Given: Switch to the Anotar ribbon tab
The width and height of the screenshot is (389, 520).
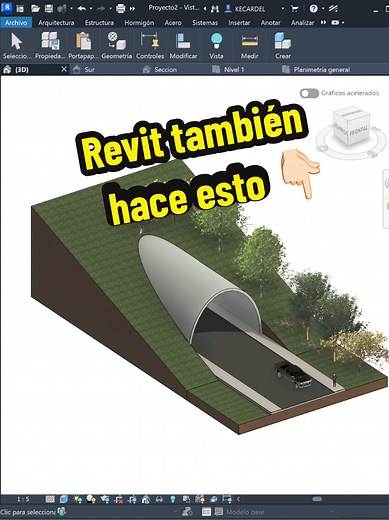Looking at the screenshot, I should coord(270,23).
